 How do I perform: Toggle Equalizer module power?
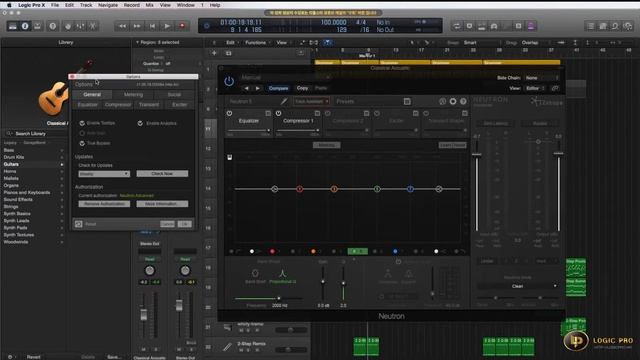point(229,113)
